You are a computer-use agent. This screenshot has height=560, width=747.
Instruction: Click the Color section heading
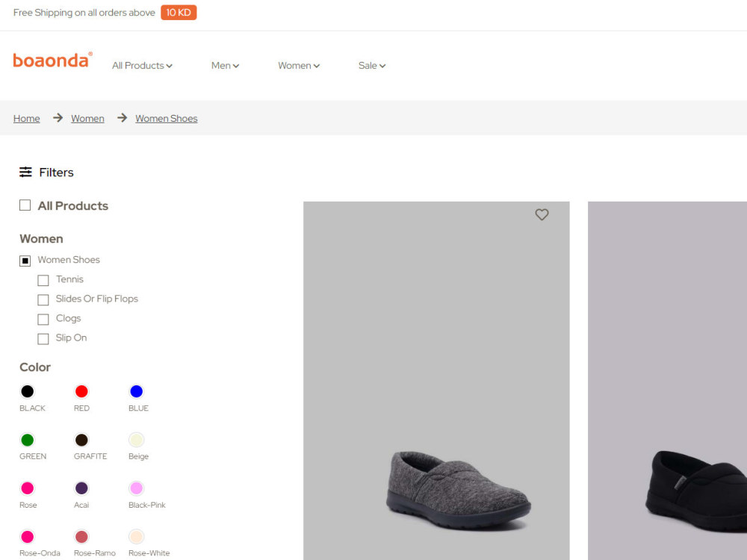(35, 367)
